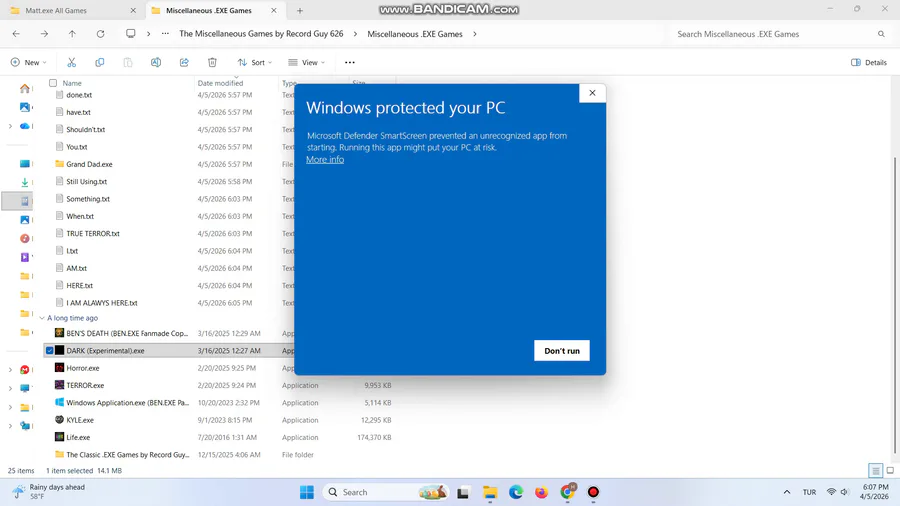Sort by the Name column header
This screenshot has height=506, width=900.
72,83
